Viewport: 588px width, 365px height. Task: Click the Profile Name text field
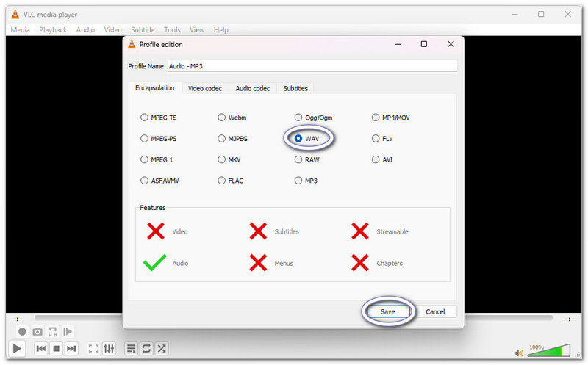pos(312,66)
